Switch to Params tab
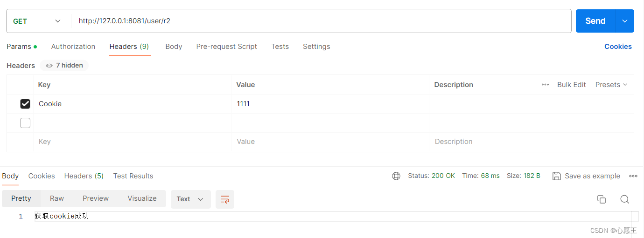Screen dimensions: 644x238 tap(21, 47)
